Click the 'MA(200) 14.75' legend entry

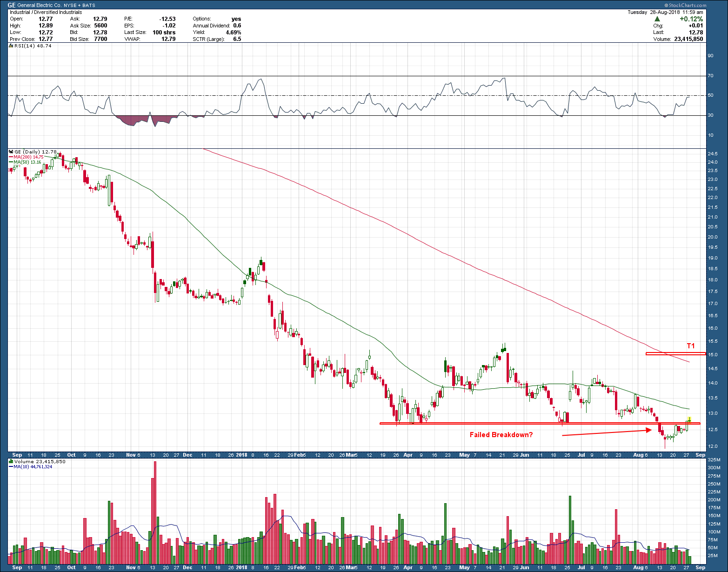pyautogui.click(x=29, y=157)
